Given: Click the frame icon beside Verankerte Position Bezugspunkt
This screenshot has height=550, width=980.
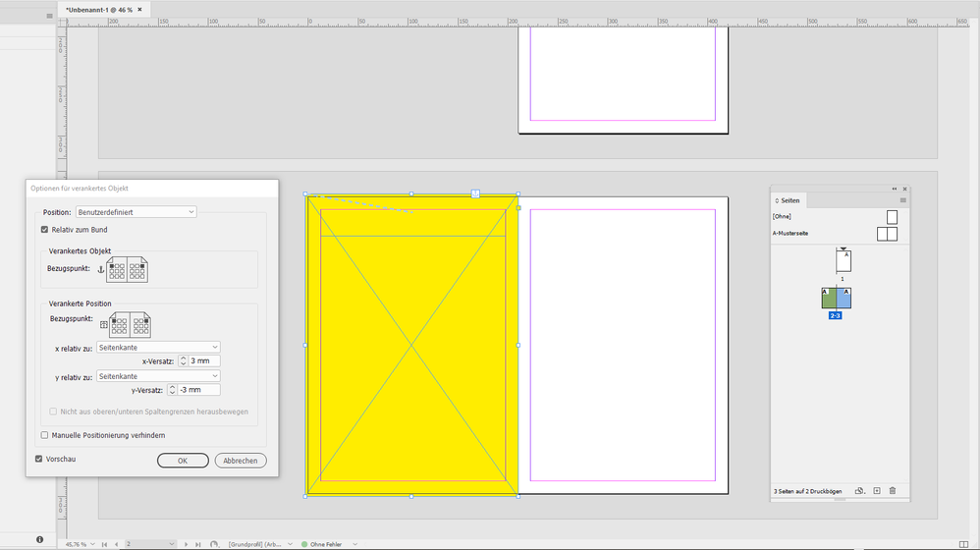Looking at the screenshot, I should tap(104, 325).
